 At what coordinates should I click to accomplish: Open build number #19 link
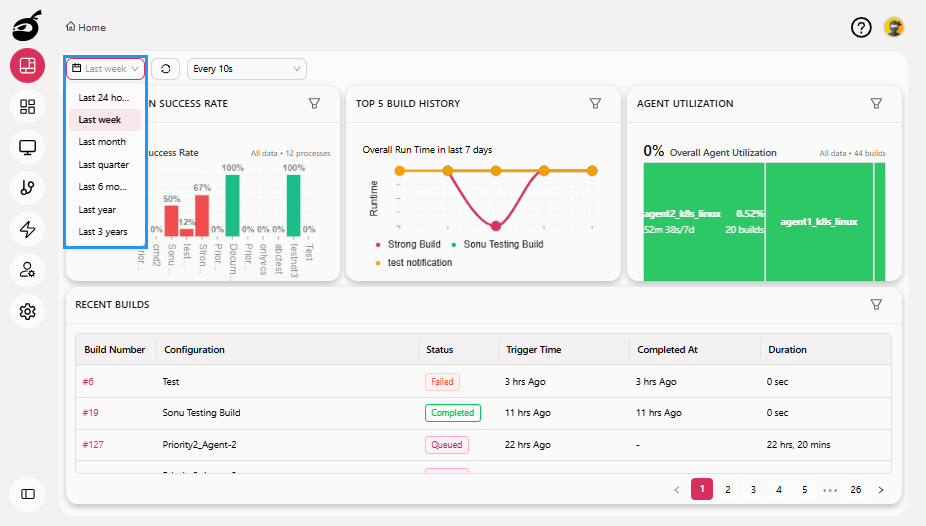90,412
